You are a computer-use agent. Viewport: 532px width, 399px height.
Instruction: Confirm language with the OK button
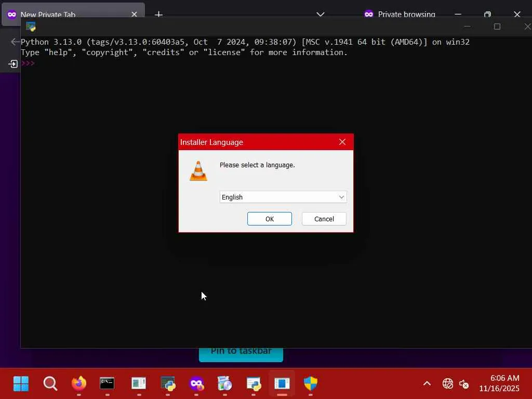[x=270, y=219]
